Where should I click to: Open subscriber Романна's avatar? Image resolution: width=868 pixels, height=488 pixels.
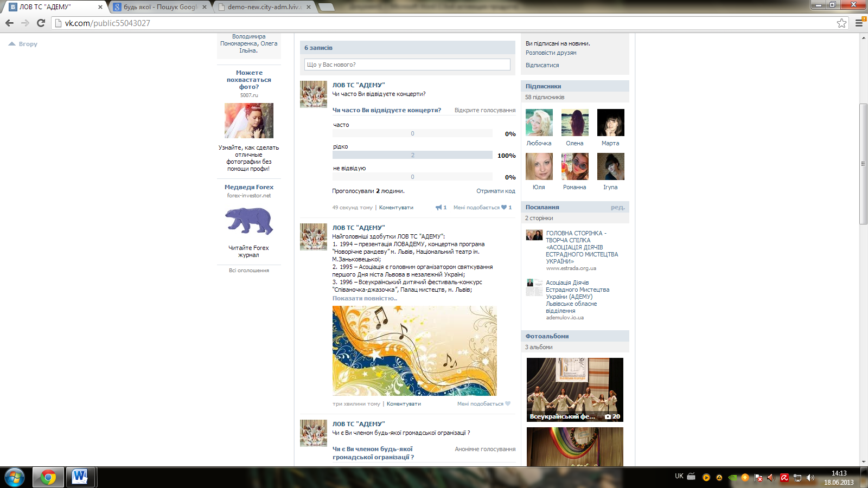[575, 166]
